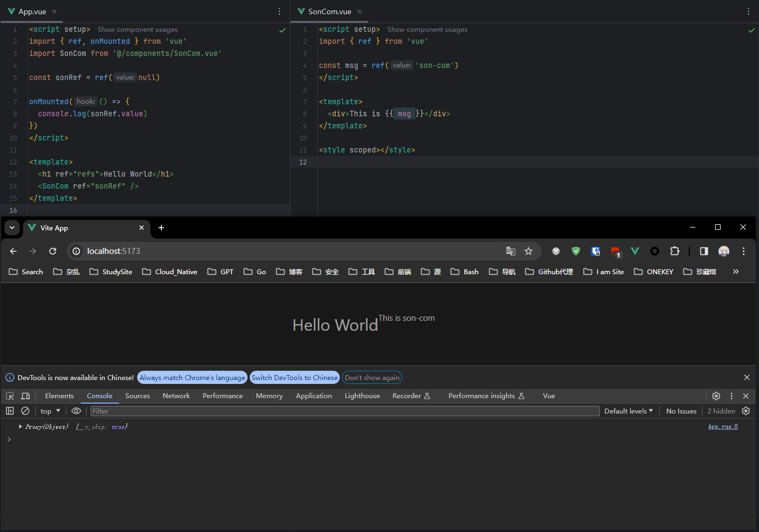Open right editor pane more options menu
Image resolution: width=759 pixels, height=532 pixels.
[749, 12]
